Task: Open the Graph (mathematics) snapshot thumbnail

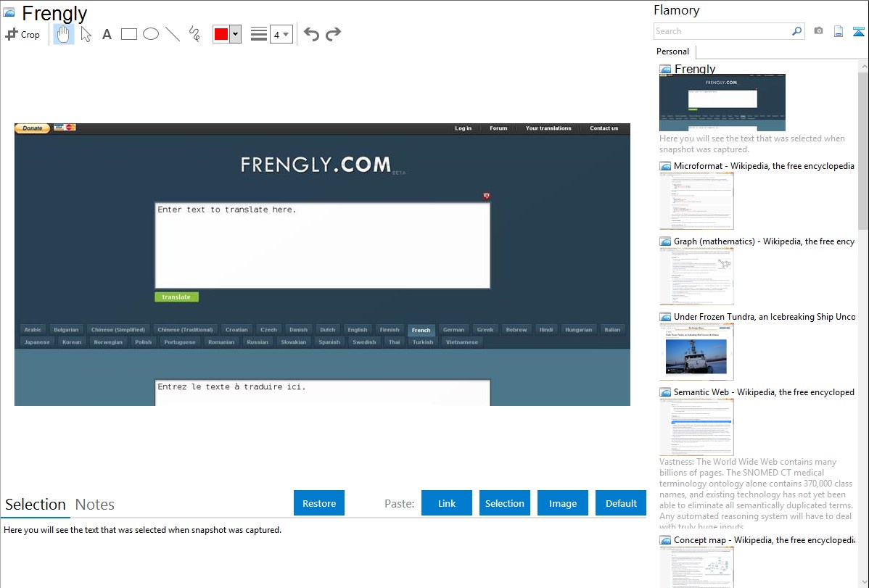Action: (x=696, y=276)
